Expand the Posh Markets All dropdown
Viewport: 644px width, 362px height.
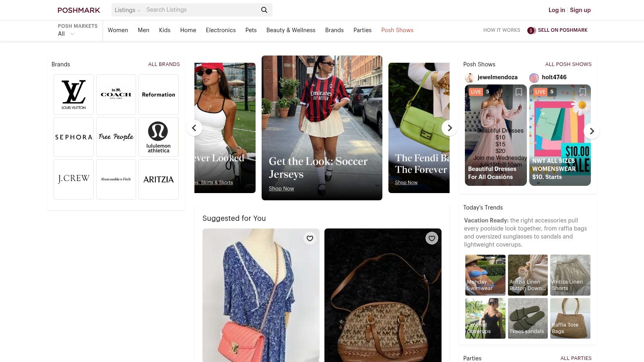click(66, 34)
